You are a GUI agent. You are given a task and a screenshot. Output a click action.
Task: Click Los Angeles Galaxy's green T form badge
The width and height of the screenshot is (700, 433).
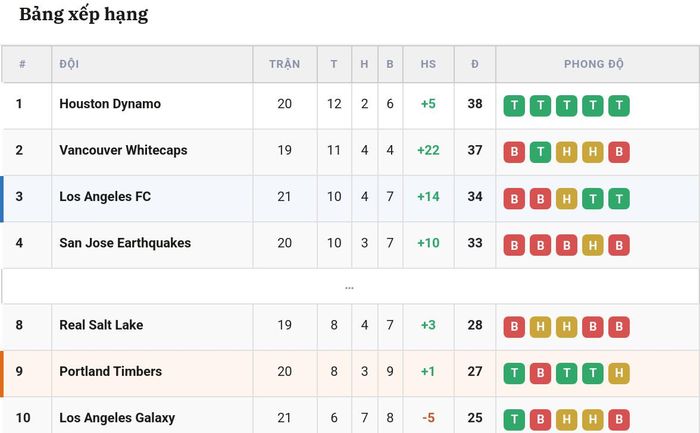click(514, 420)
